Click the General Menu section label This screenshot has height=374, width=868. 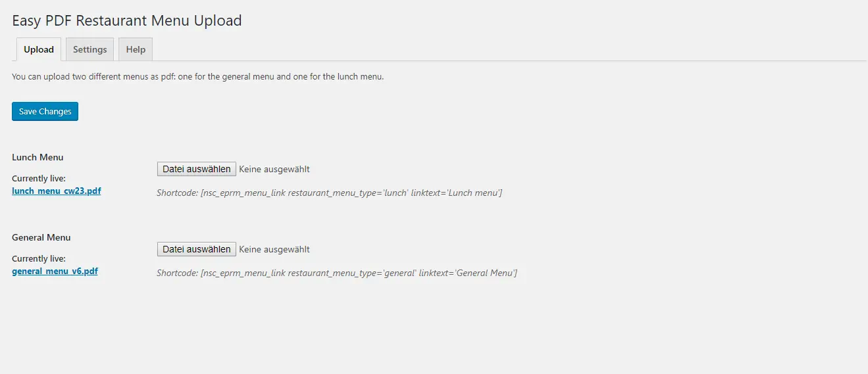coord(41,237)
